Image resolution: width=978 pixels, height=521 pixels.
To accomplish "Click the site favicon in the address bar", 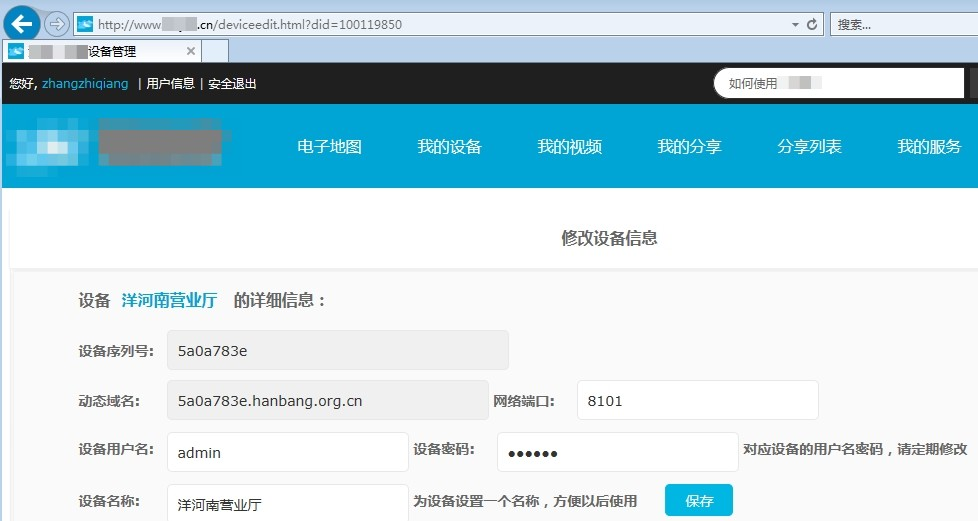I will click(x=85, y=24).
